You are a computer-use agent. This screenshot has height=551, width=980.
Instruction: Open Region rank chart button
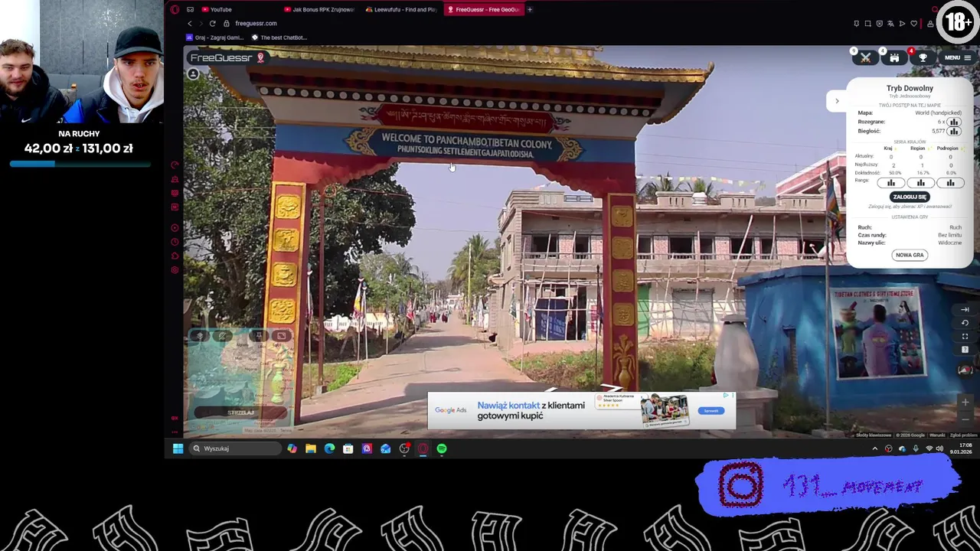pos(921,183)
